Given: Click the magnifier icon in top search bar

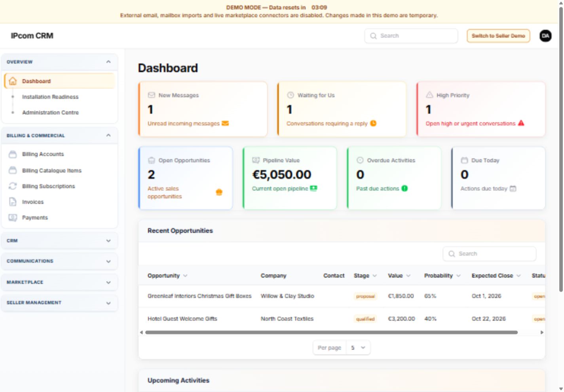Looking at the screenshot, I should click(373, 36).
